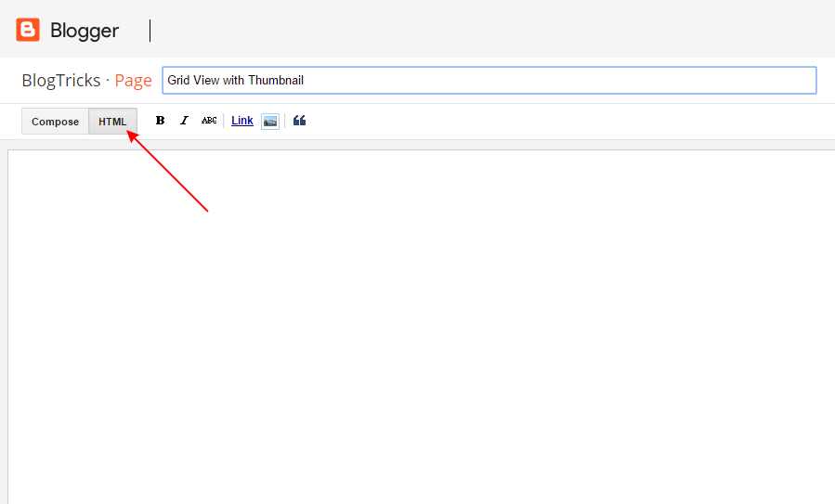
Task: Click the 'BlogTricks' blog name text
Action: [x=60, y=81]
